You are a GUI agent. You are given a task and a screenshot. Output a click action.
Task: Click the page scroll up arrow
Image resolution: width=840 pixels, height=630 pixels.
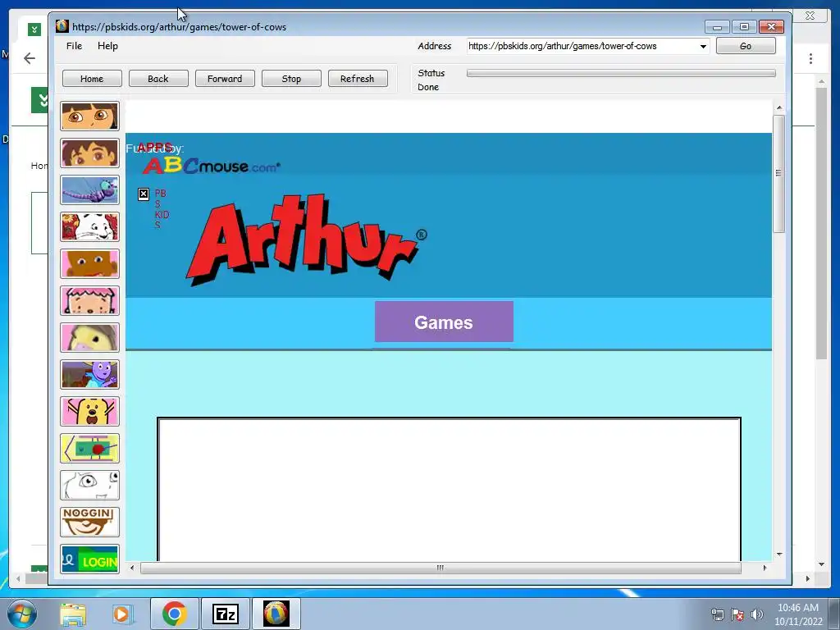pos(779,108)
